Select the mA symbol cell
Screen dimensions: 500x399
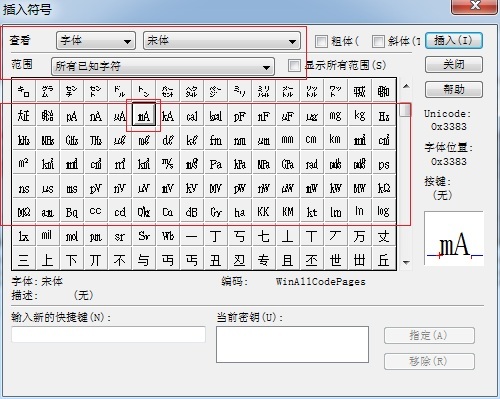(x=144, y=115)
